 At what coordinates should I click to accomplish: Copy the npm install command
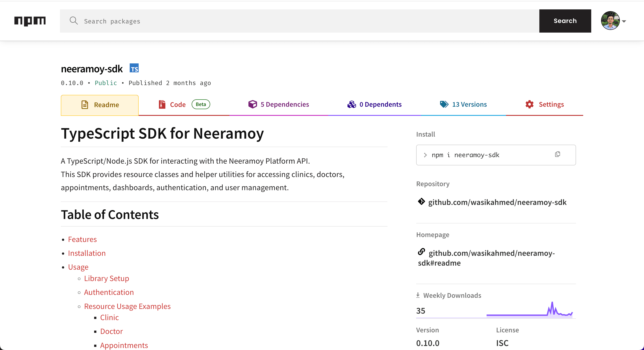pos(557,154)
